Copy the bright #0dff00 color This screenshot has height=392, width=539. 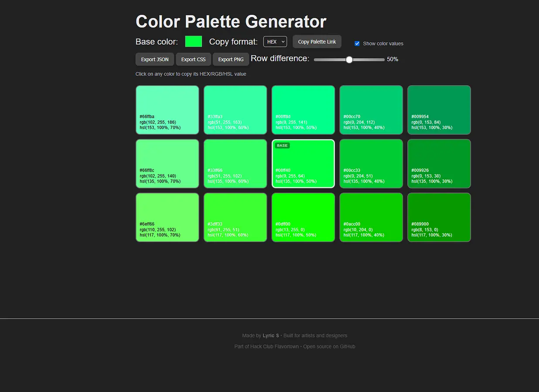303,217
